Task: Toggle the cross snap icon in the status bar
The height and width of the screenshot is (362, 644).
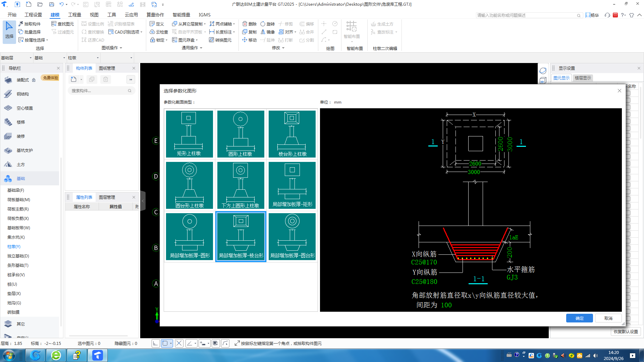Action: pos(179,343)
